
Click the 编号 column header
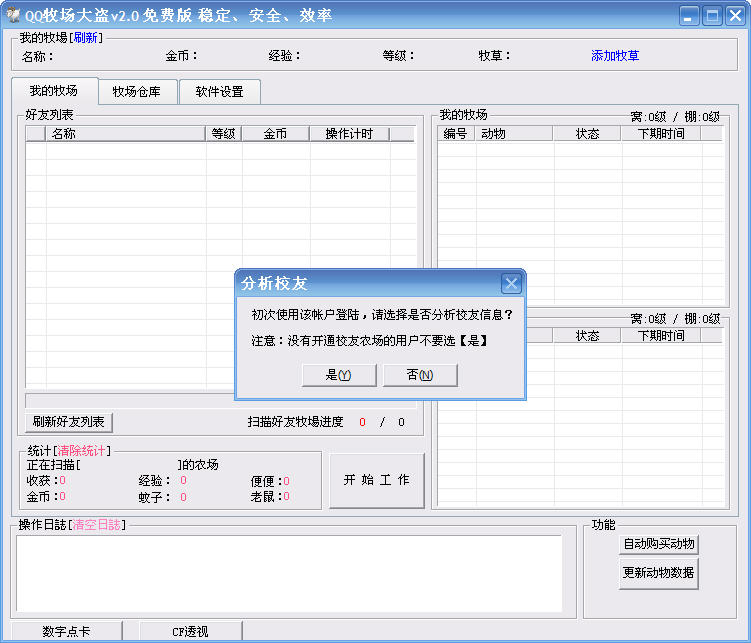[455, 134]
